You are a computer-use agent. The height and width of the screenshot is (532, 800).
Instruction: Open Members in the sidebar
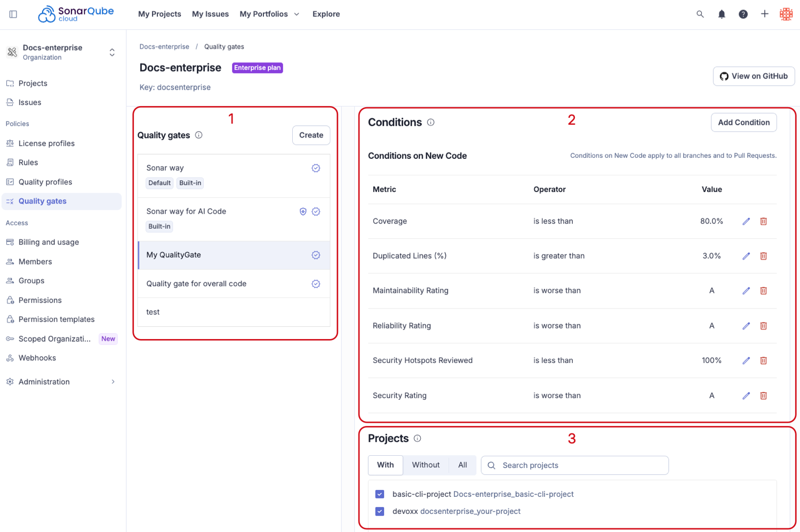[61, 262]
